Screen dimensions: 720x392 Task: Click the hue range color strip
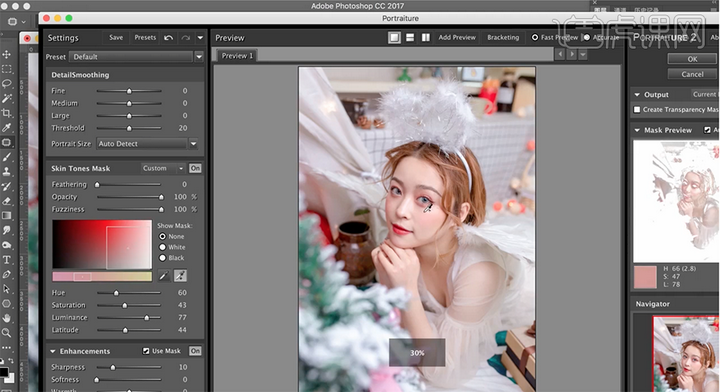click(x=102, y=276)
